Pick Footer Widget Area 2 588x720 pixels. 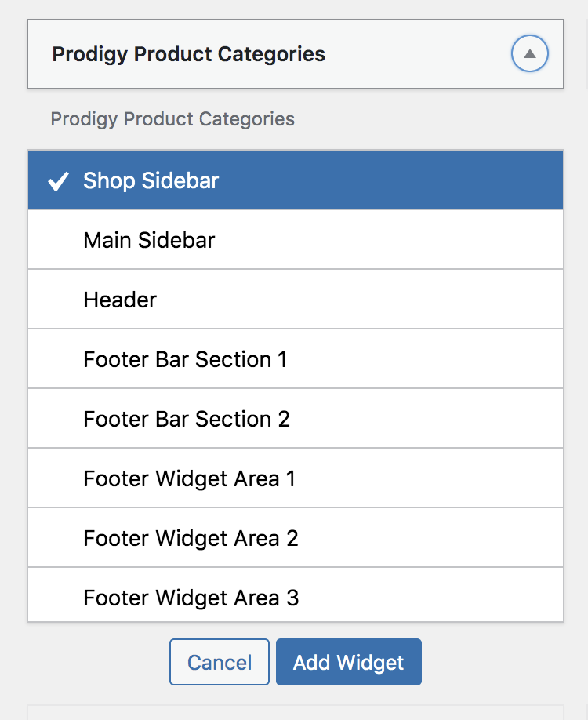[x=296, y=538]
